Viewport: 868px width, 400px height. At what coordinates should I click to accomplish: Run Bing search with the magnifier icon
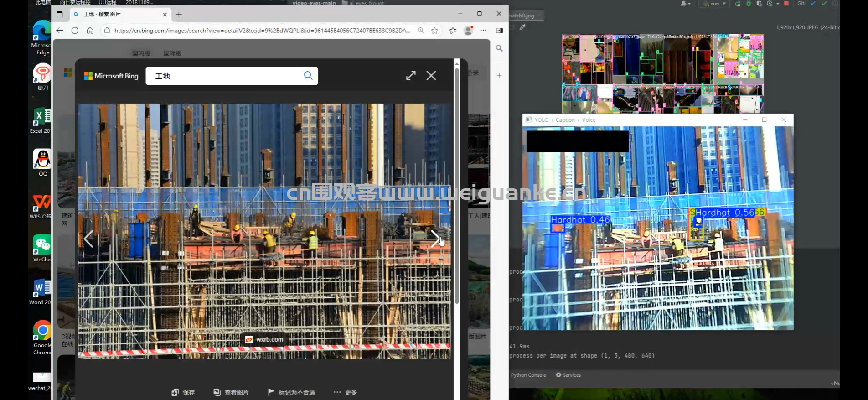(x=308, y=76)
